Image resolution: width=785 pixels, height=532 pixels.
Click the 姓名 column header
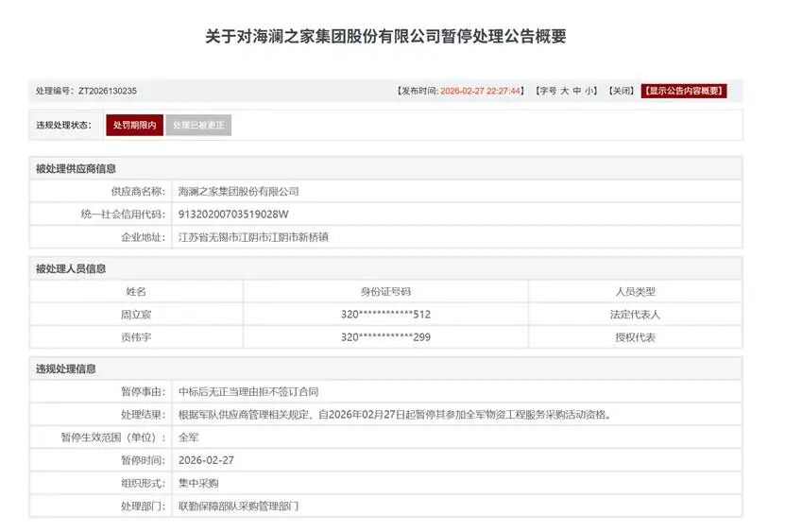coord(136,292)
